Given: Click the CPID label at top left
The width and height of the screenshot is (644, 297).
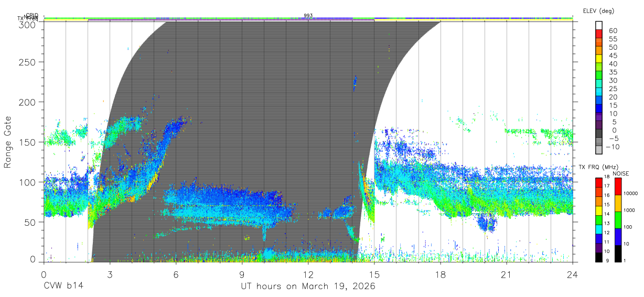Looking at the screenshot, I should coord(32,15).
